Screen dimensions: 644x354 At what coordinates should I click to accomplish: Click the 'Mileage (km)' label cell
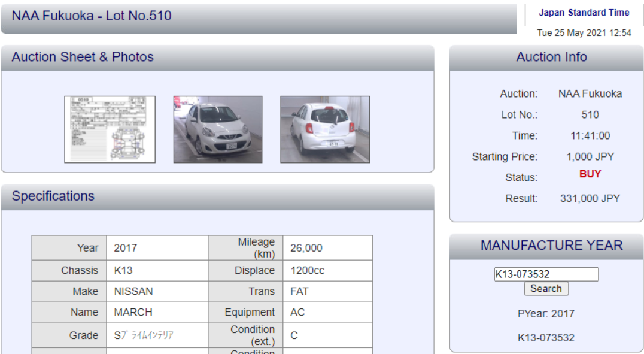click(x=245, y=248)
